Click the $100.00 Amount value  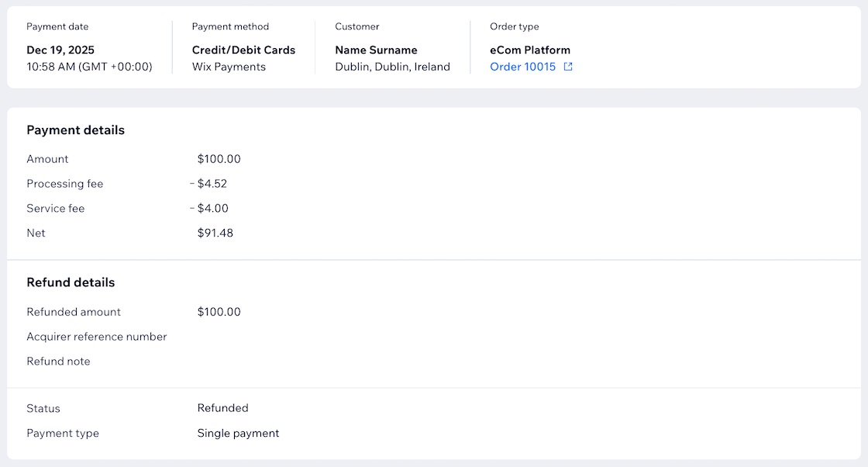[219, 159]
